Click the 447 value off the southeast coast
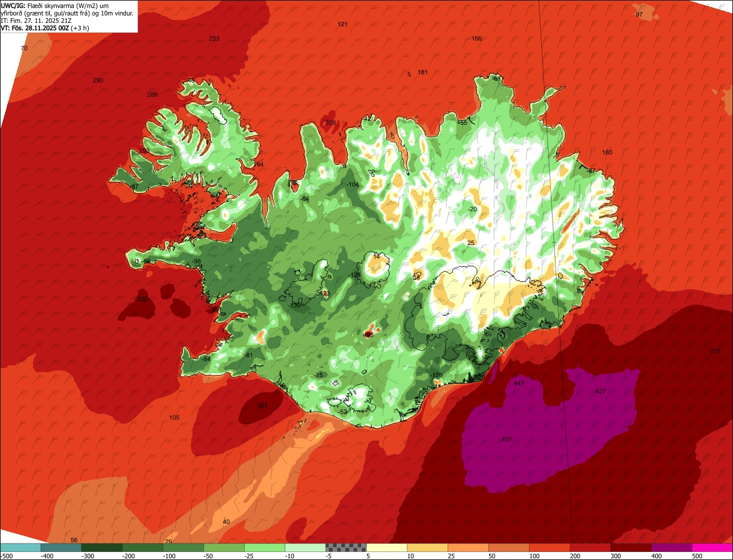Screen dimensions: 733x560 519,383
